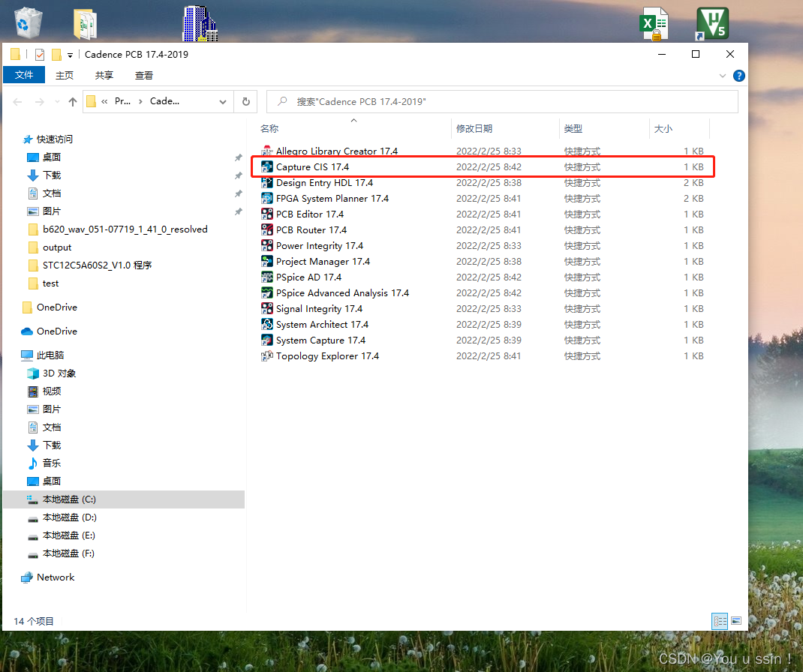Open the output folder in sidebar
803x672 pixels.
[57, 247]
